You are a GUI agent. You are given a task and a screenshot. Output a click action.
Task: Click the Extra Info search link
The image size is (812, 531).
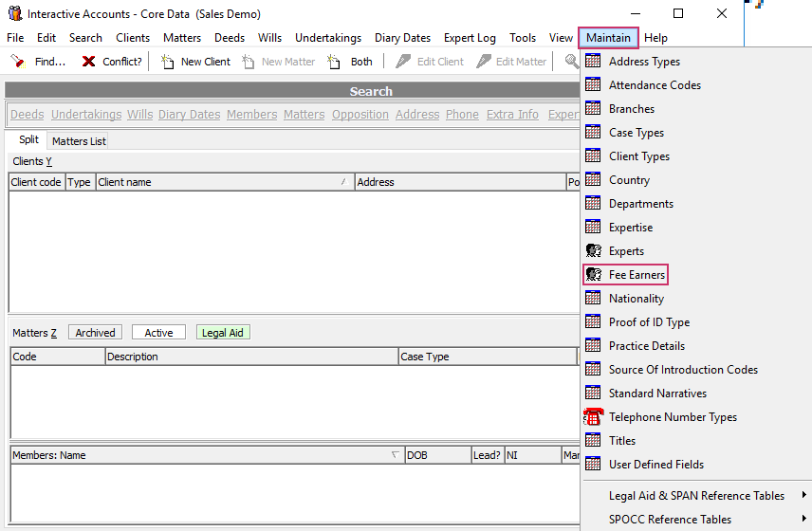(512, 115)
